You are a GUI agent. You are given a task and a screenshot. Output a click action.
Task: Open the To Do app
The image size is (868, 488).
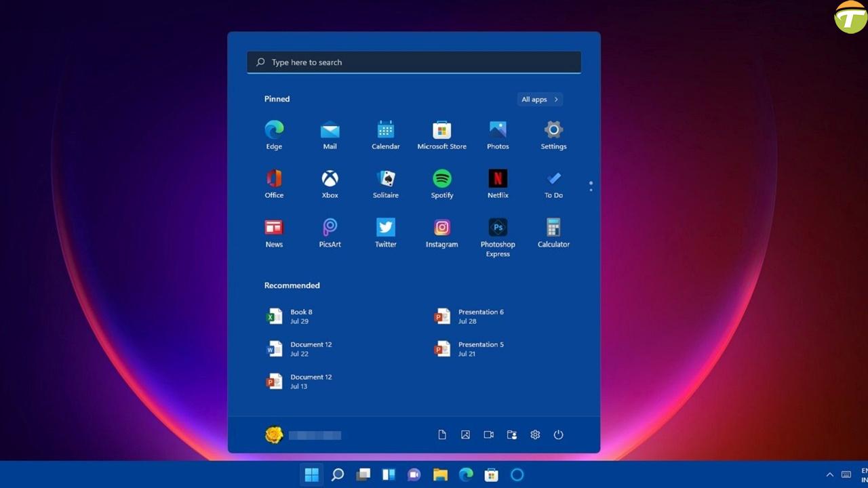click(553, 184)
